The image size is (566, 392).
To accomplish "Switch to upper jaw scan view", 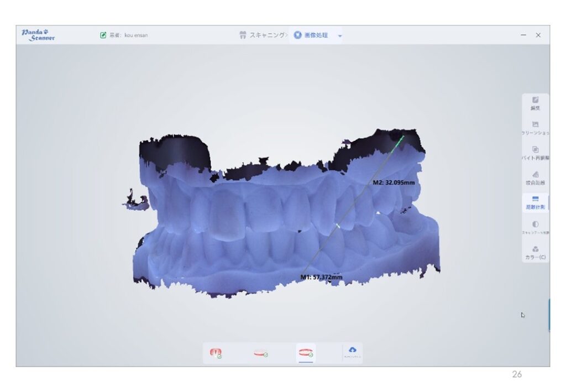I will [216, 353].
